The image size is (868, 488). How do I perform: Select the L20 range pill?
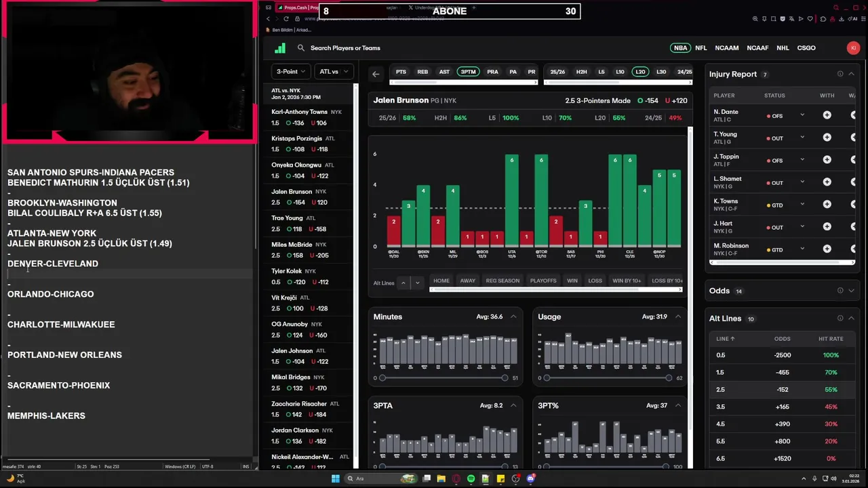pyautogui.click(x=639, y=72)
